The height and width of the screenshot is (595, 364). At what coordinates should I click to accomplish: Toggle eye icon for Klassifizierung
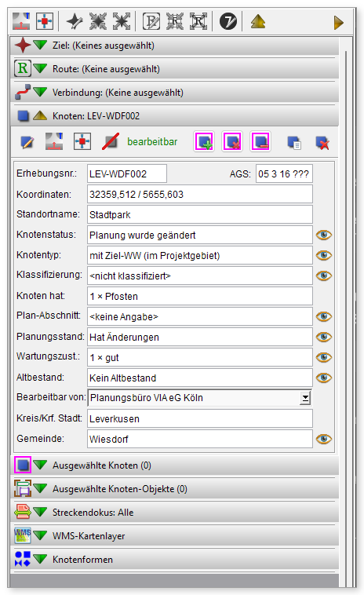[324, 276]
